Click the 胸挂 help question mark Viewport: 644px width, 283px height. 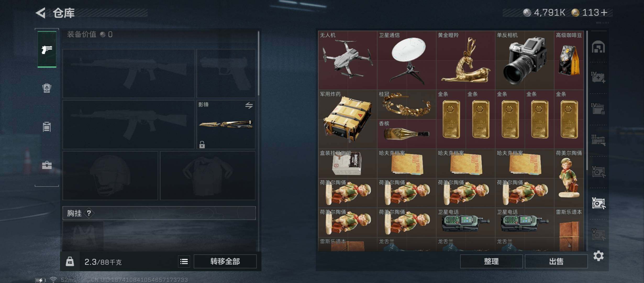click(89, 213)
